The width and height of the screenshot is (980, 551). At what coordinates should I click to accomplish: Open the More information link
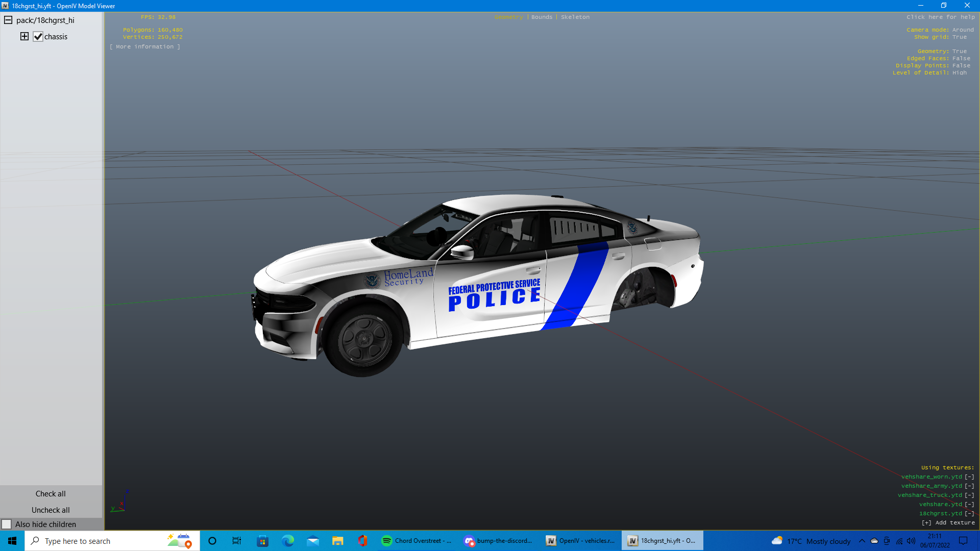click(x=145, y=47)
